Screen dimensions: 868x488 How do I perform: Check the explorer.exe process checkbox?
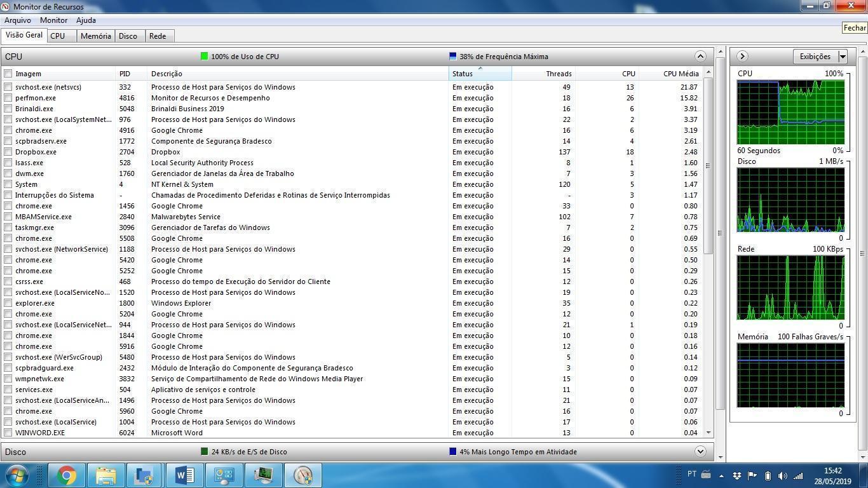point(8,303)
